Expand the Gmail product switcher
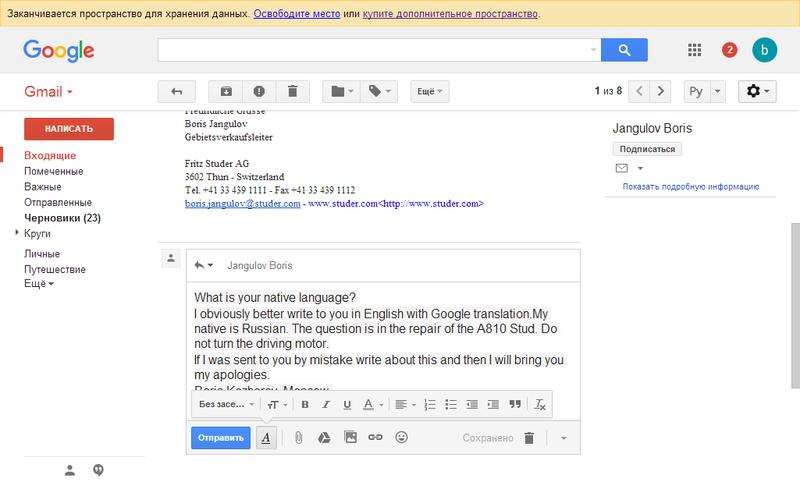Image resolution: width=800 pixels, height=482 pixels. (x=48, y=92)
